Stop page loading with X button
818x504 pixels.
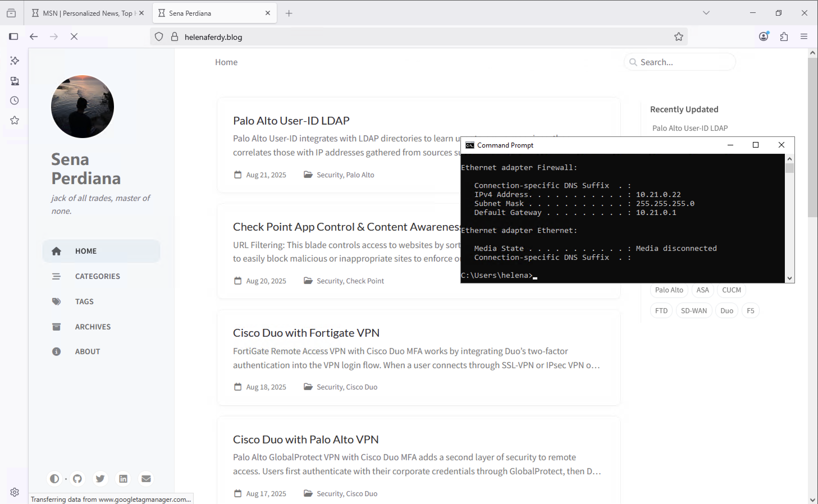click(74, 37)
